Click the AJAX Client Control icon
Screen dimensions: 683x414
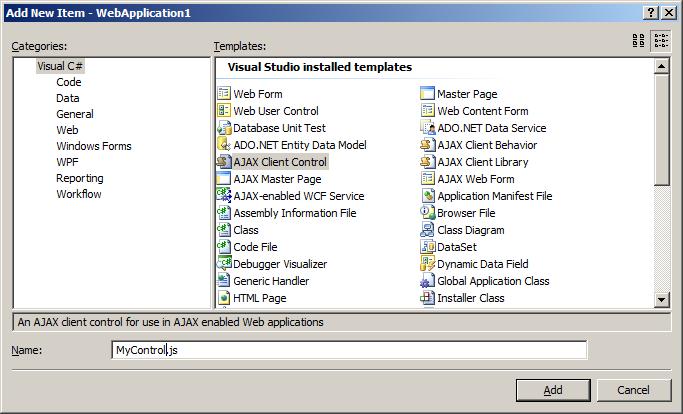224,162
